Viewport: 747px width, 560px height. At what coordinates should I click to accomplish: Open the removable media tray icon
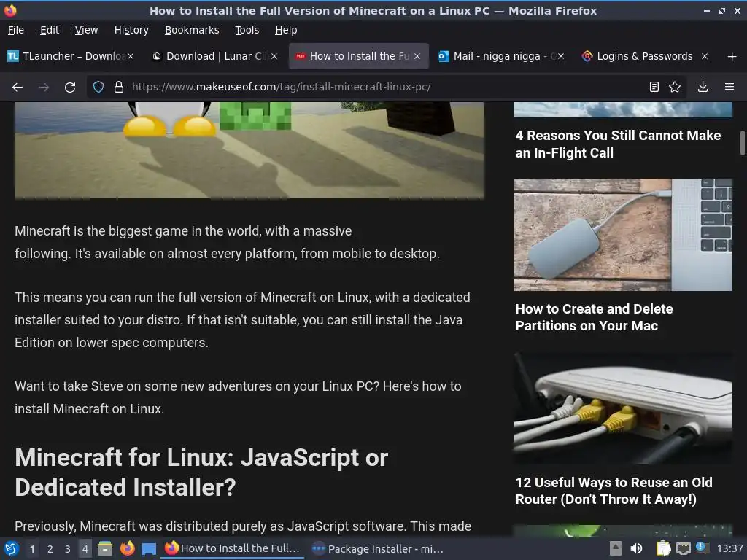(x=616, y=548)
